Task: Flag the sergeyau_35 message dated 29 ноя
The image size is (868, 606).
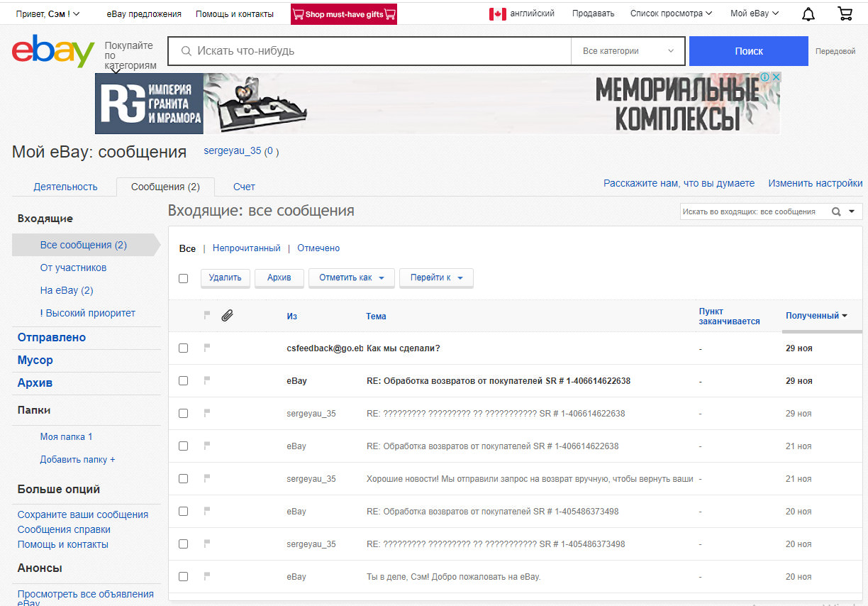Action: pyautogui.click(x=207, y=413)
